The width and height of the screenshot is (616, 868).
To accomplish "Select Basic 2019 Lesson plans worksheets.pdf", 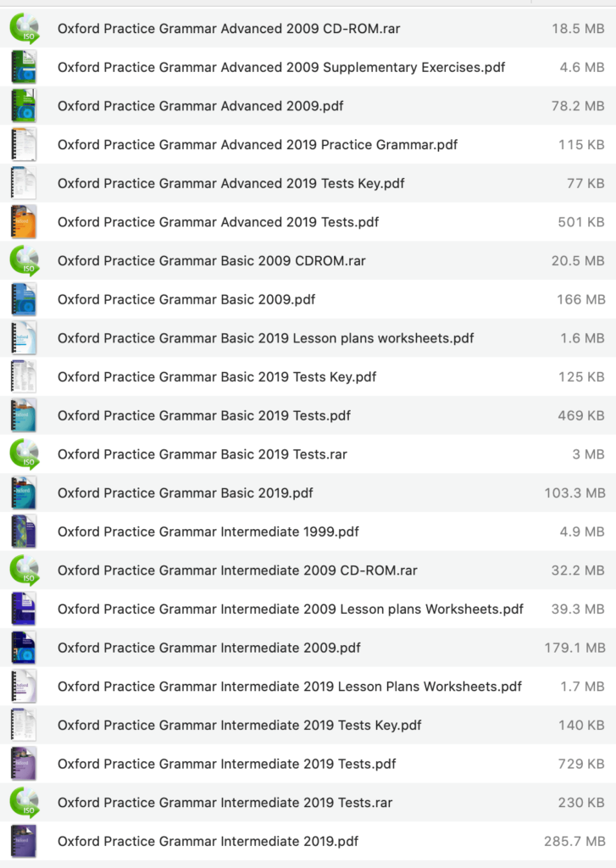I will tap(308, 338).
